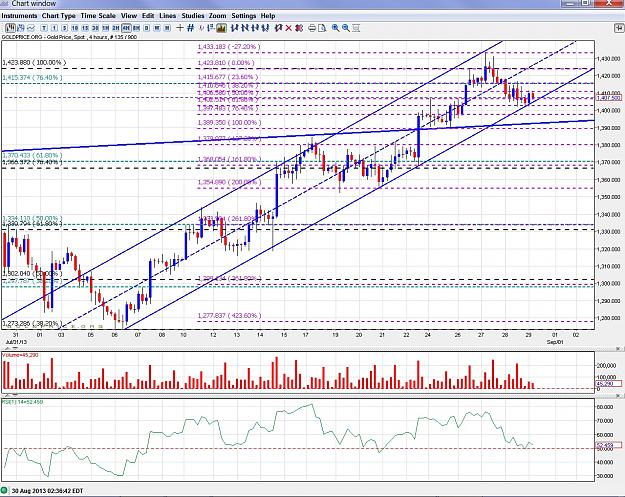Open the Studies menu
Screen dimensions: 625x497
tap(193, 16)
